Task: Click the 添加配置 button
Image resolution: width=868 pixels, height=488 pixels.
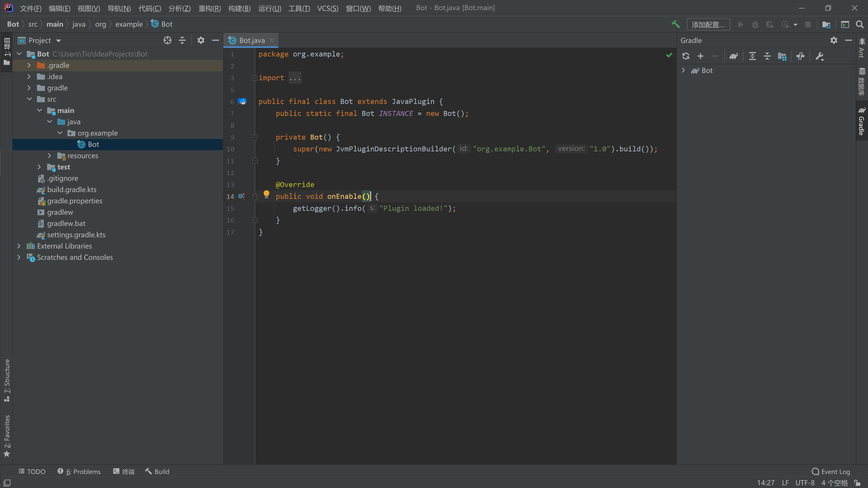Action: coord(708,24)
